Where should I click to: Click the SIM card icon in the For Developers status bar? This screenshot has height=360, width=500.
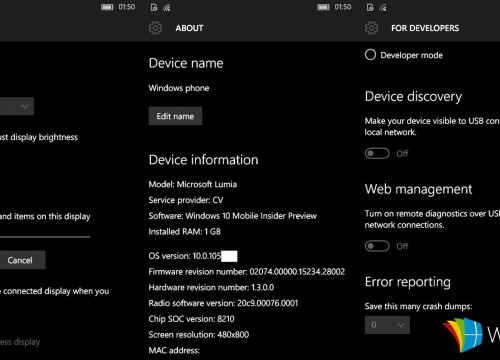[370, 7]
